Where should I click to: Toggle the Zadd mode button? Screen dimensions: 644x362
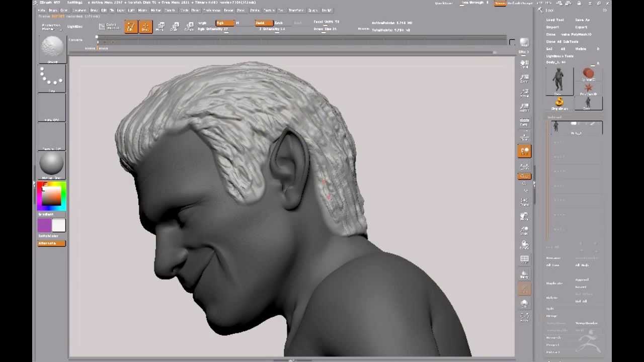[263, 23]
